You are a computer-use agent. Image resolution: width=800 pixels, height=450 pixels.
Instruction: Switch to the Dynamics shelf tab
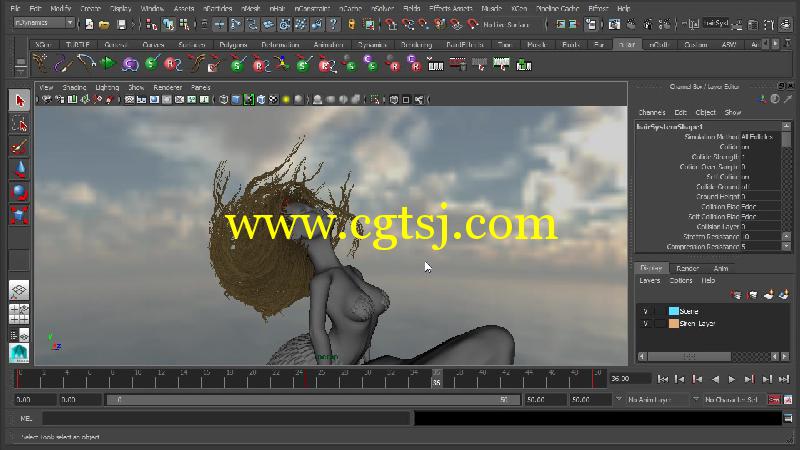(372, 45)
